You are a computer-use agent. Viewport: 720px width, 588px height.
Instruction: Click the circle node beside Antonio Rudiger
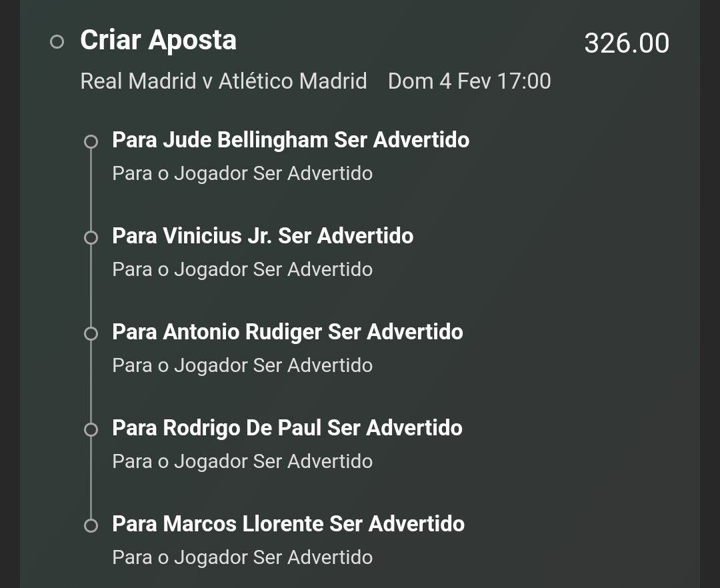(x=91, y=333)
